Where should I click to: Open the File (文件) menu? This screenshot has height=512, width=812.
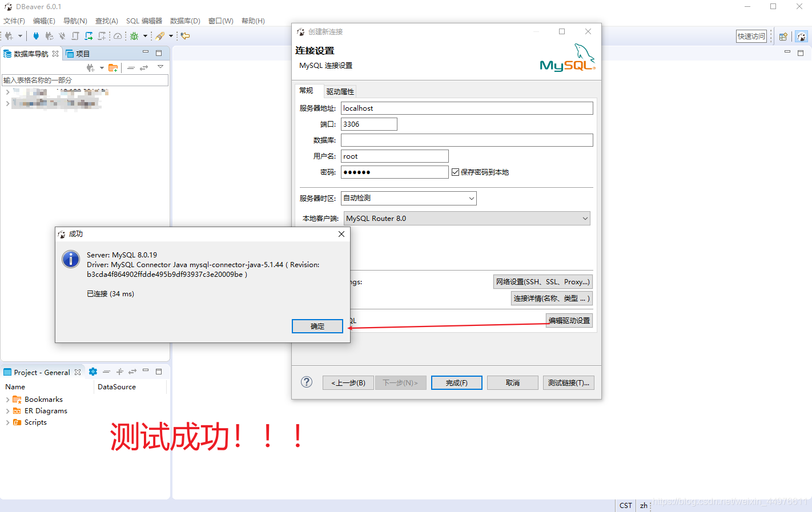14,21
